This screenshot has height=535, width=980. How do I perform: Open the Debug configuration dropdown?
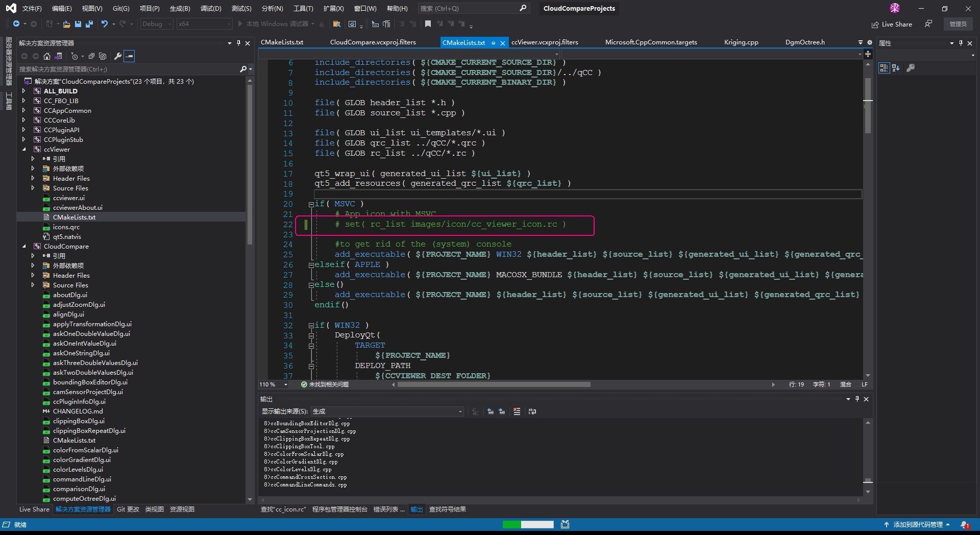pyautogui.click(x=156, y=24)
